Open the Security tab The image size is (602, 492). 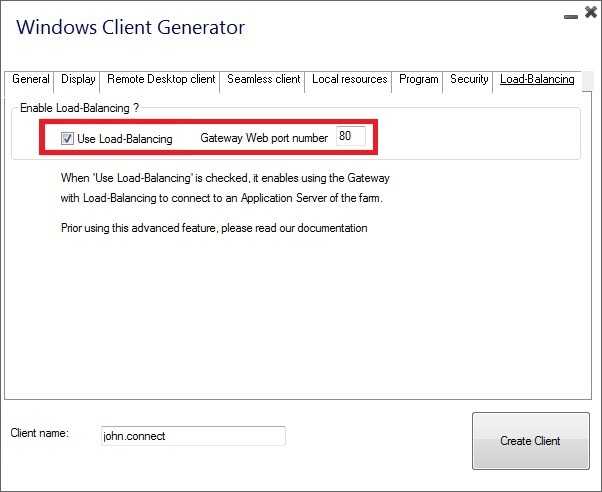[x=468, y=80]
